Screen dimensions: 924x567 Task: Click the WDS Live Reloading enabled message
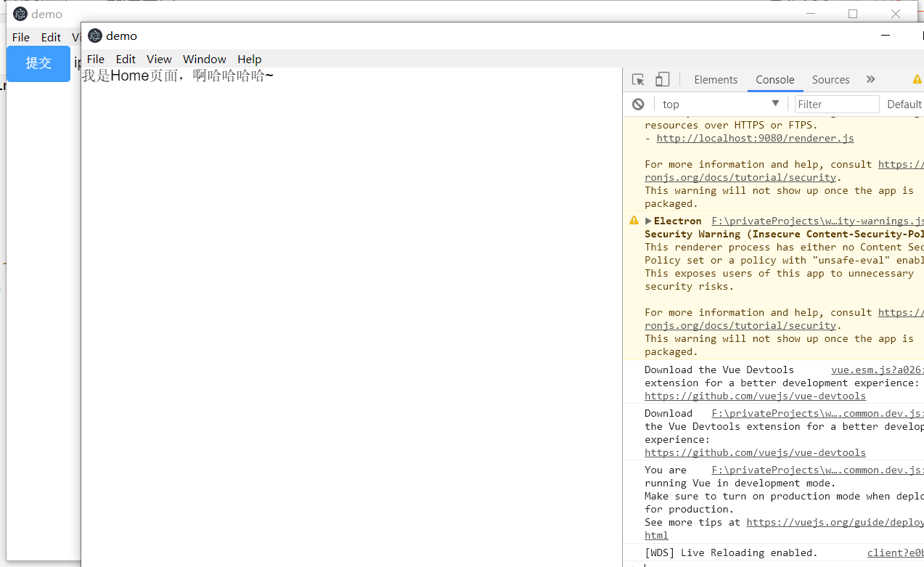(x=731, y=552)
